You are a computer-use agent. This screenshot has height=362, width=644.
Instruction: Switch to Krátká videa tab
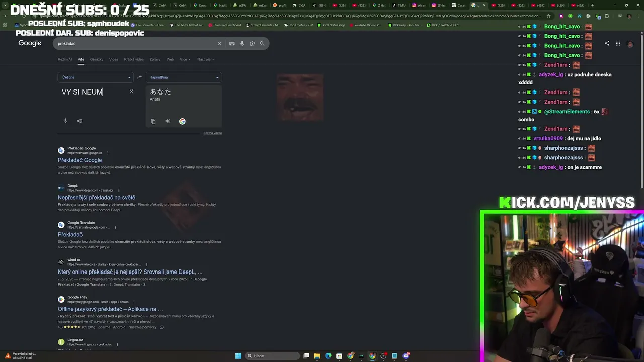click(x=134, y=59)
